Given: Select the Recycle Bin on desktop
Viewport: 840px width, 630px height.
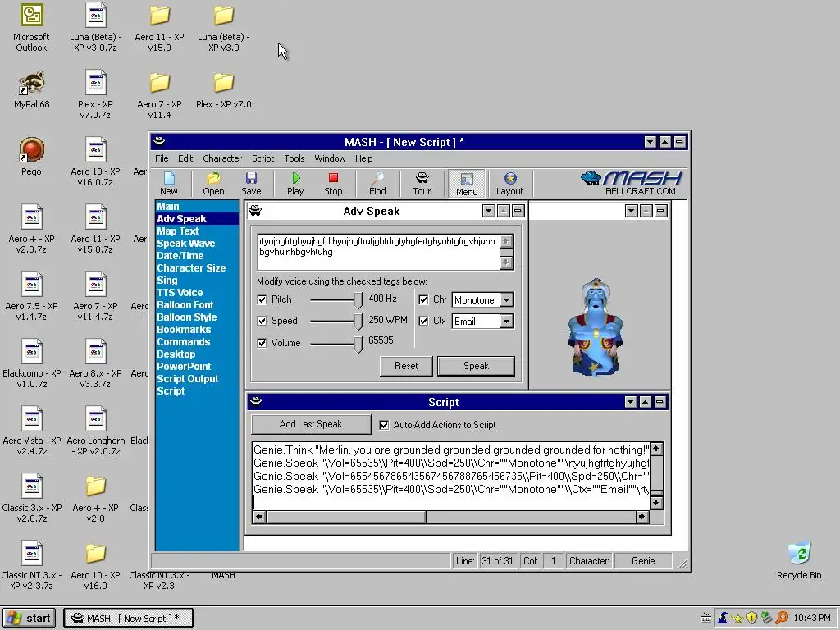Looking at the screenshot, I should [799, 560].
